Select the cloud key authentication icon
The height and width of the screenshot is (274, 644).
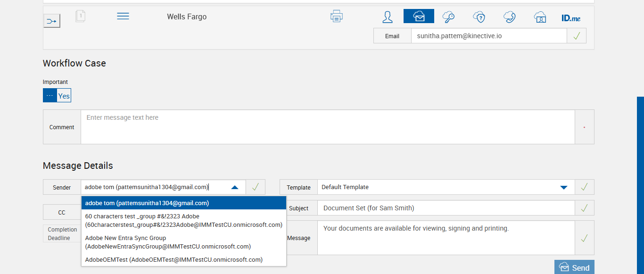(x=448, y=17)
